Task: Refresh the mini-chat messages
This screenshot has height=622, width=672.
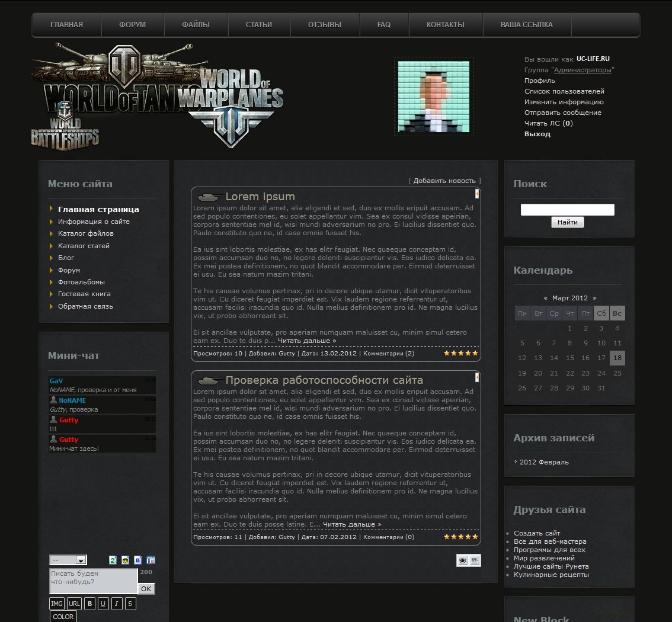Action: 113,560
